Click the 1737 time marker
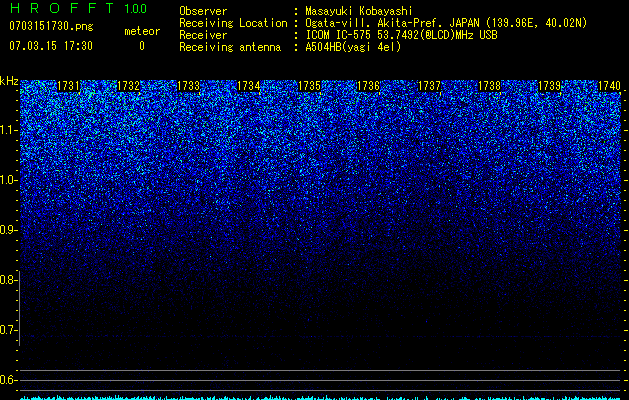This screenshot has width=629, height=400. pos(429,86)
